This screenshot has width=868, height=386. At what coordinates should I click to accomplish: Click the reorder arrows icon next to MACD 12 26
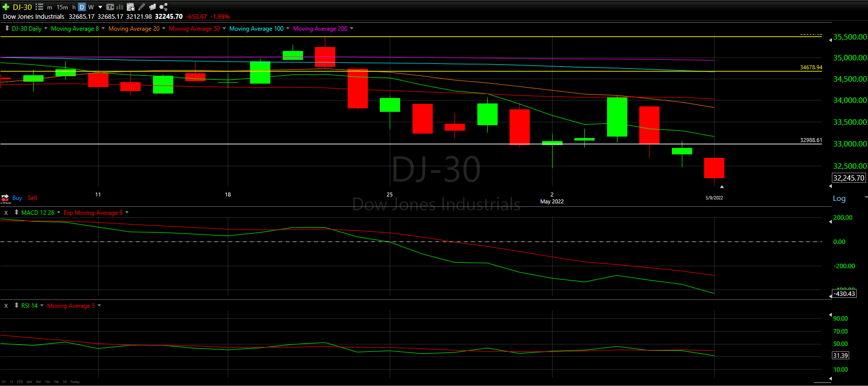coord(16,212)
